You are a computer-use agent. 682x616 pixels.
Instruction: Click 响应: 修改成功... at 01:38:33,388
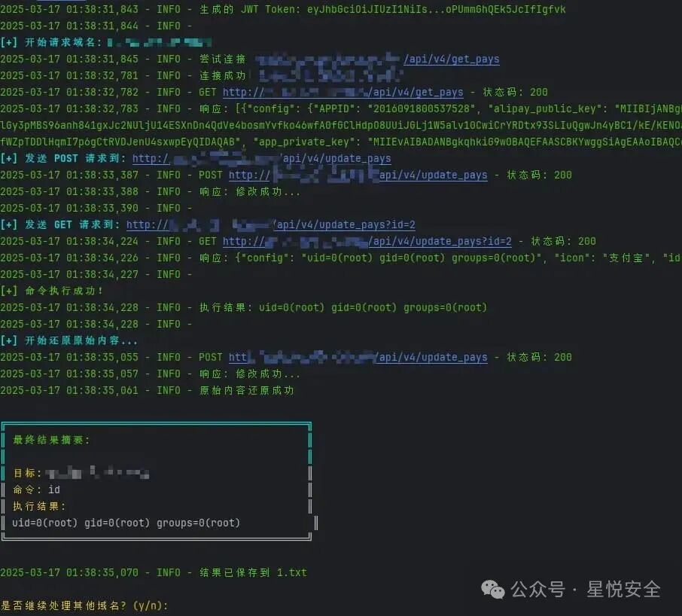[249, 192]
